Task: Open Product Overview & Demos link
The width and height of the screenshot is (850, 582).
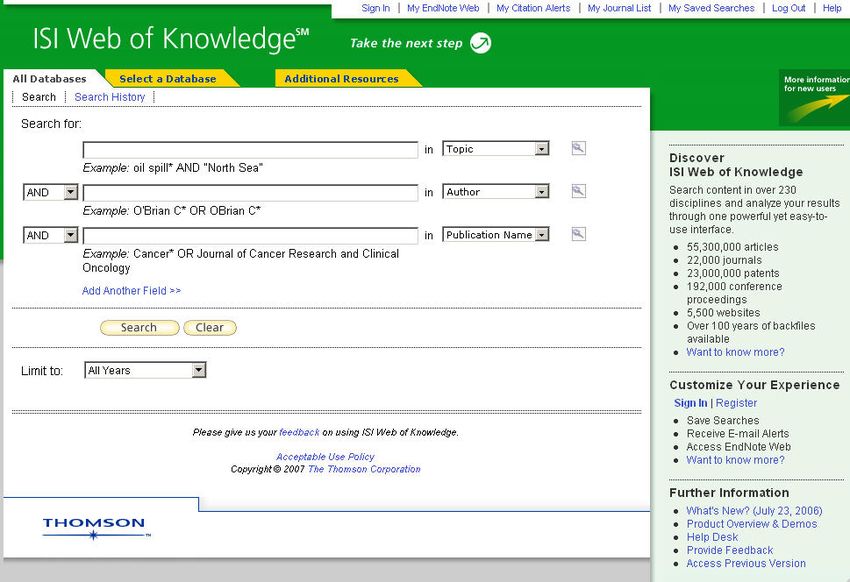Action: [x=752, y=524]
